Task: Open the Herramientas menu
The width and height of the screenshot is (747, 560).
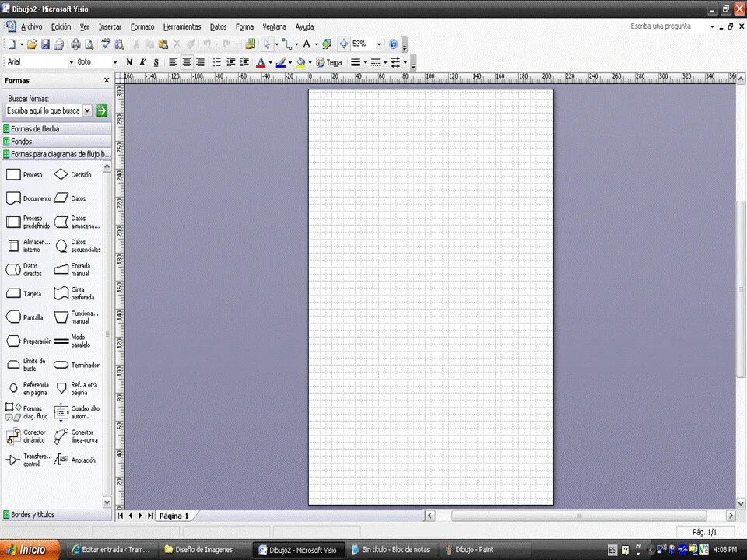Action: click(x=181, y=26)
